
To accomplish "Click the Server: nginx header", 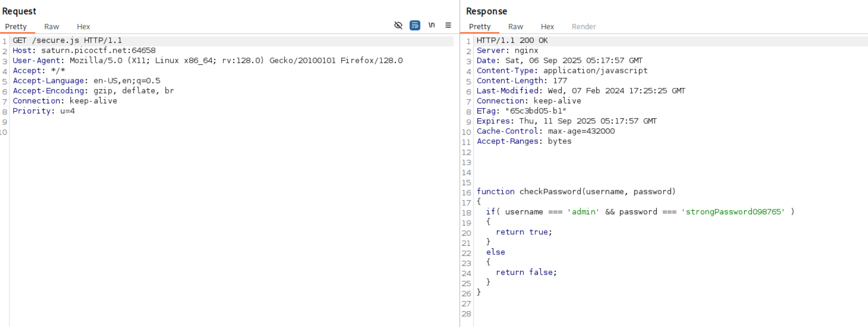I will [x=507, y=50].
